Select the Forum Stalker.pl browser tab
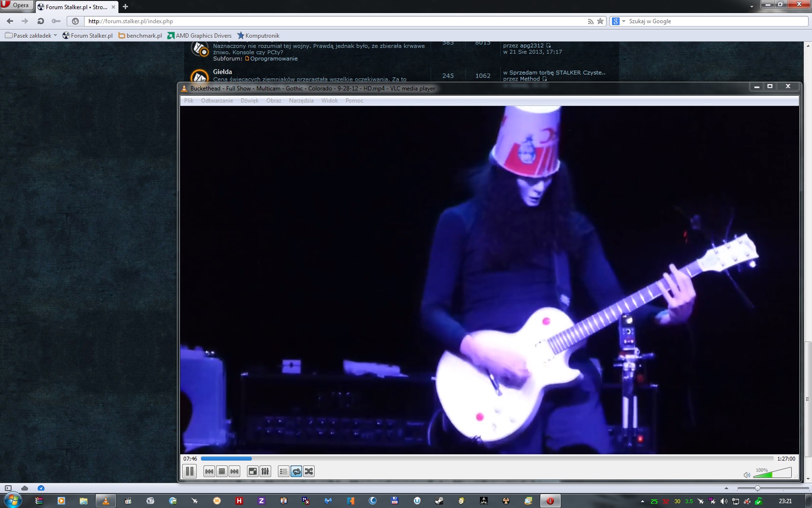Screen dimensions: 812x508 click(76, 7)
